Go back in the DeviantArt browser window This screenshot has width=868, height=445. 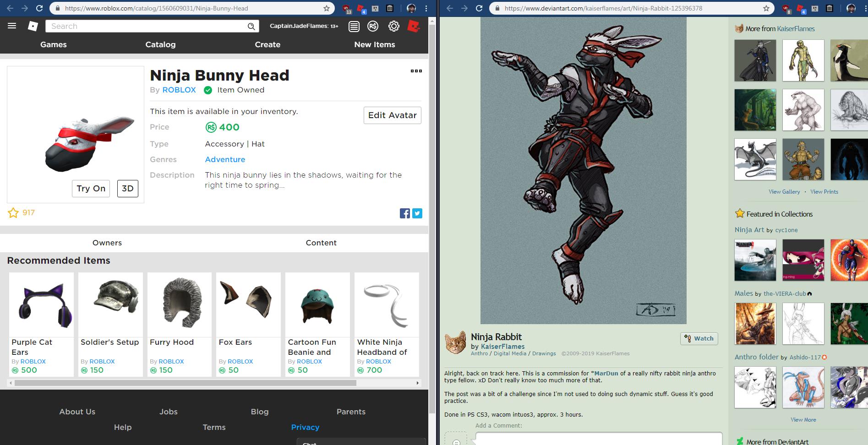coord(450,8)
